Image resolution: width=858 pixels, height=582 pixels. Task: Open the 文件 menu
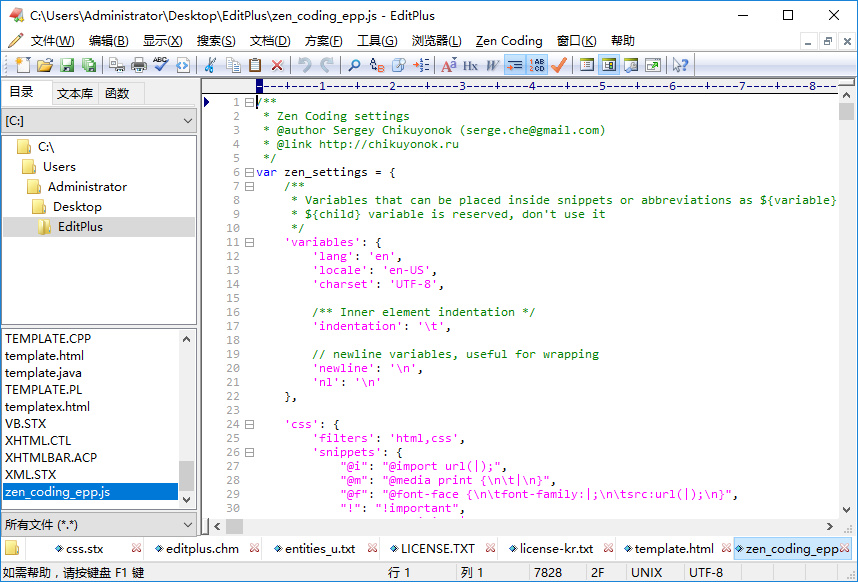click(52, 41)
